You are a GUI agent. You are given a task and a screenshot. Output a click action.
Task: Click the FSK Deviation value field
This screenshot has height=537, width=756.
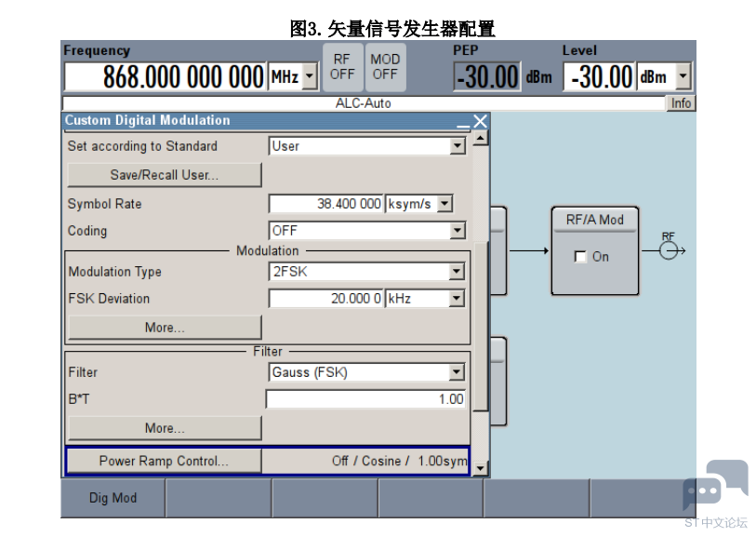326,299
